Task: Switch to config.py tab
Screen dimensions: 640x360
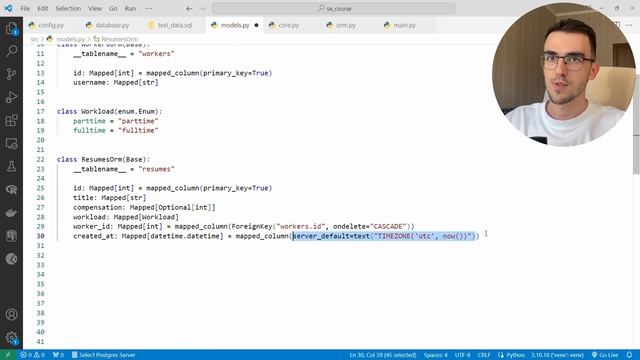Action: pyautogui.click(x=51, y=25)
